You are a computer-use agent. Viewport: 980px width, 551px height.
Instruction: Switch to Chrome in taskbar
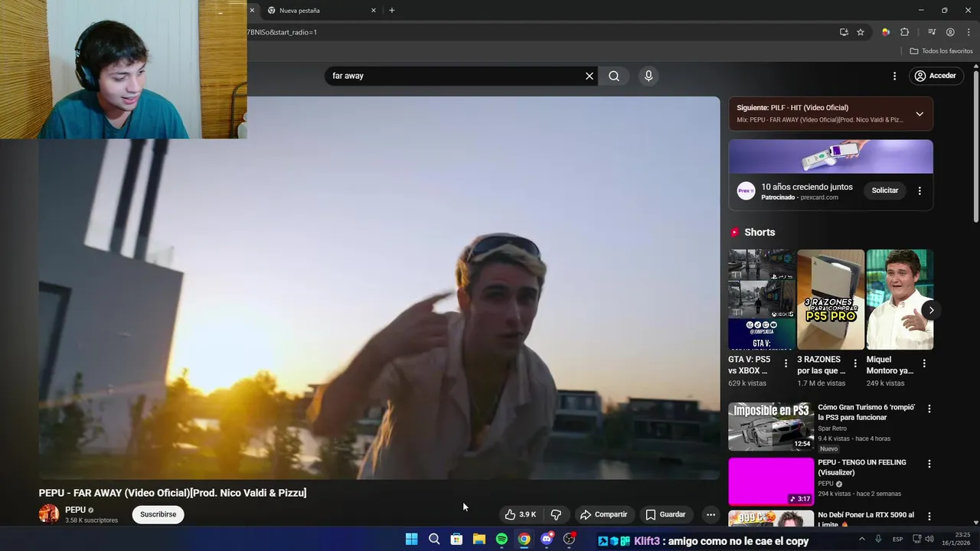click(524, 540)
